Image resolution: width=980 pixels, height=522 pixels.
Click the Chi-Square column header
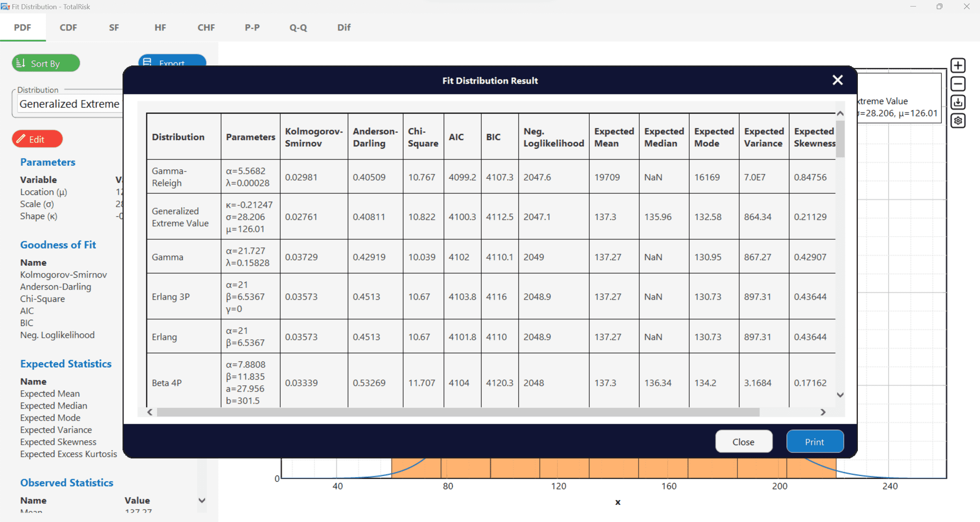(x=423, y=137)
